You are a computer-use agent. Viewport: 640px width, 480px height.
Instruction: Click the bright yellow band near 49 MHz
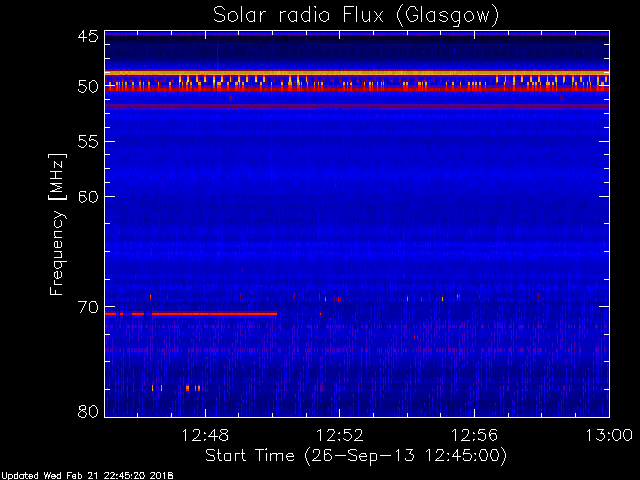357,73
